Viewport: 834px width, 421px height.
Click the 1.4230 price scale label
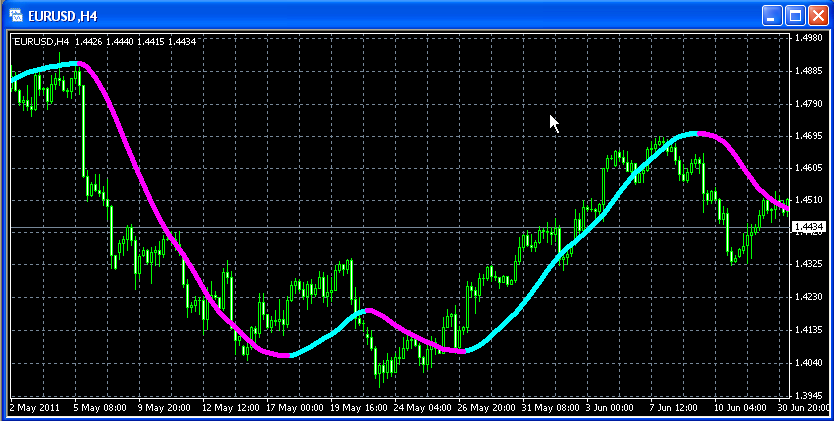810,297
